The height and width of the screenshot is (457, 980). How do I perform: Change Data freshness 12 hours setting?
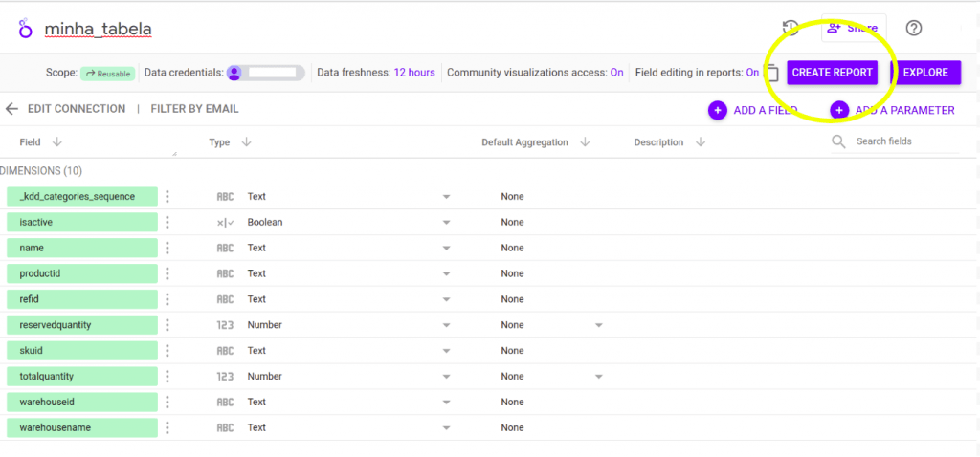pyautogui.click(x=414, y=73)
